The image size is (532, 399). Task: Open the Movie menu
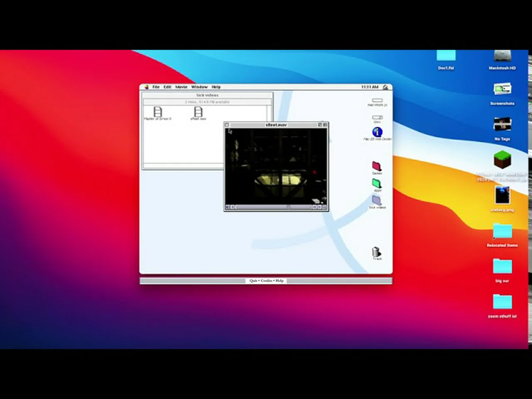point(181,87)
